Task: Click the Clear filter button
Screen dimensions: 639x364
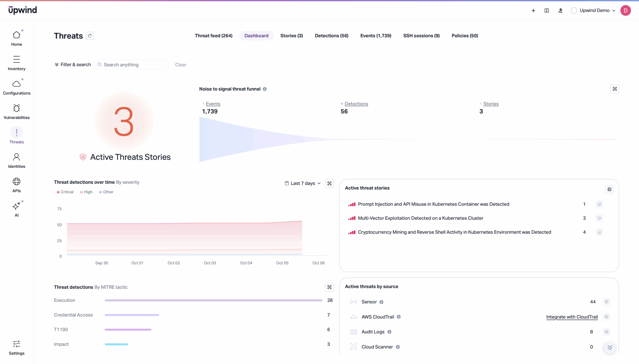Action: pyautogui.click(x=180, y=65)
